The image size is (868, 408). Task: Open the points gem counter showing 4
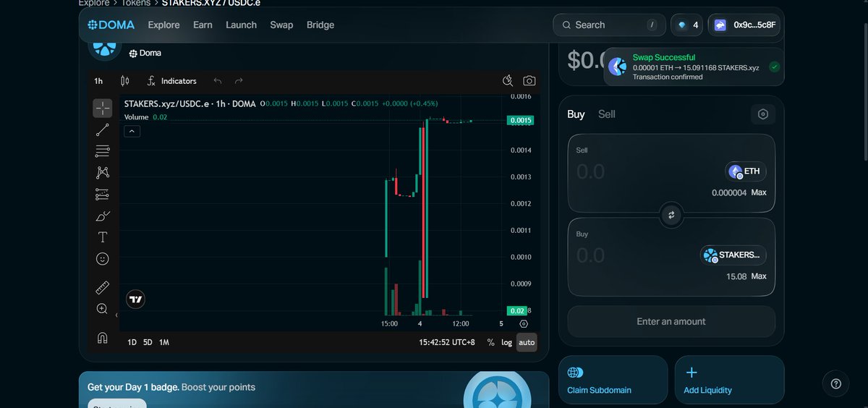coord(686,25)
